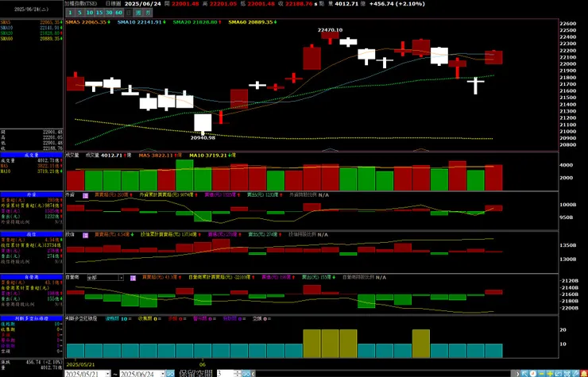The image size is (588, 377).
Task: Click the MA10 3719.21 label in volume panel
Action: (x=213, y=155)
